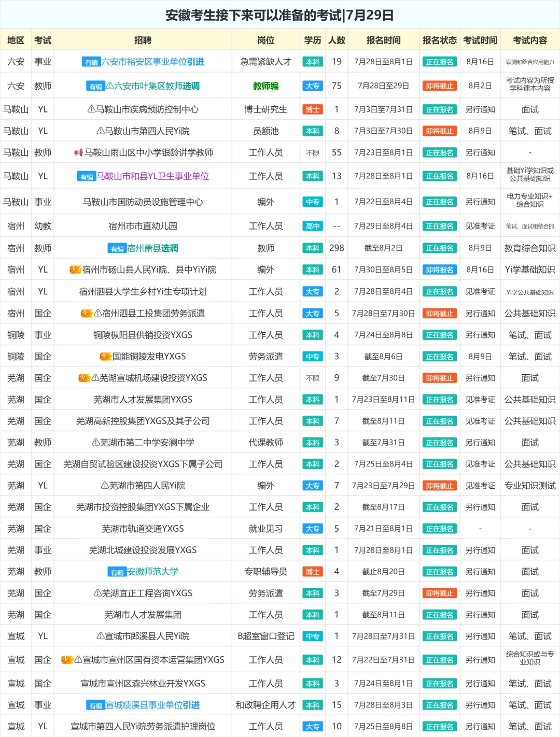Click the 有编 badge beside 宣城绩溪县事业单位引进

96,705
